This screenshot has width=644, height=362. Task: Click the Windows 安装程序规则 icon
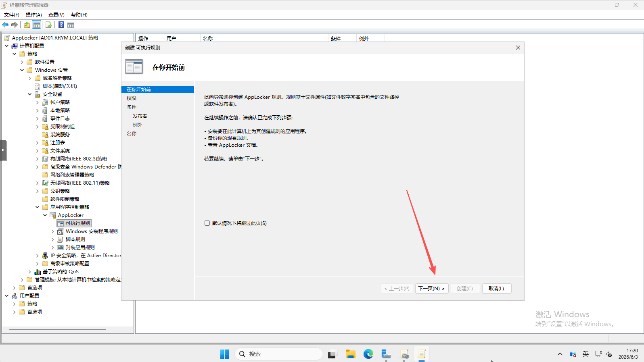coord(61,231)
